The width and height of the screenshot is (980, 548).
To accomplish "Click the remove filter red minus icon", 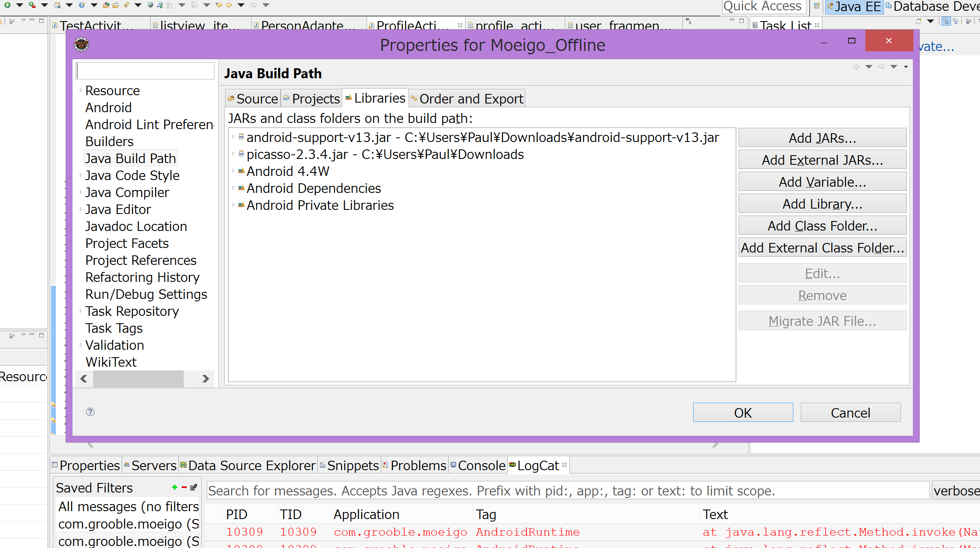I will pyautogui.click(x=184, y=487).
